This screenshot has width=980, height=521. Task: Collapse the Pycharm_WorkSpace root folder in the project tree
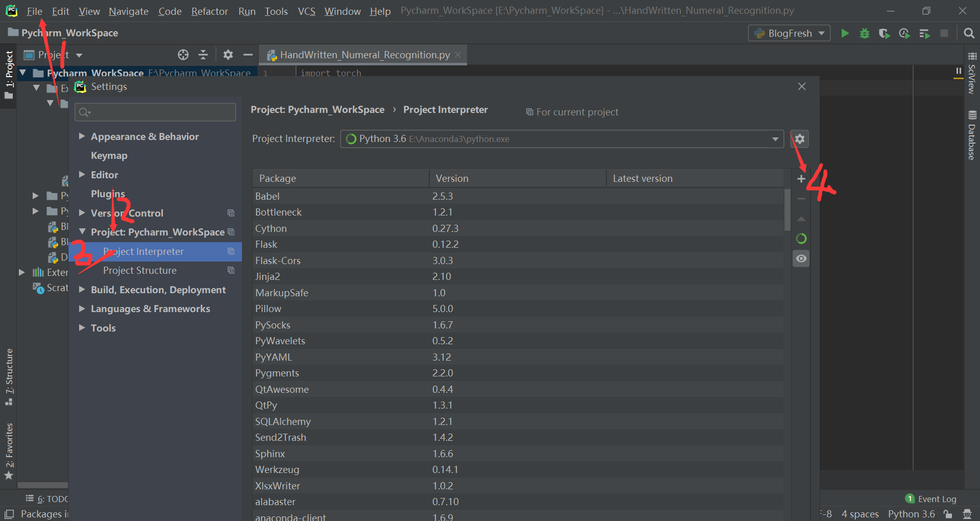(x=23, y=73)
